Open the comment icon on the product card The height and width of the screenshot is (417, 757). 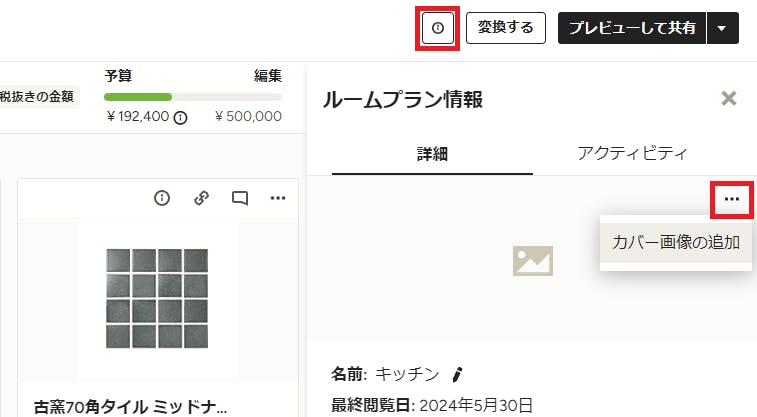(x=240, y=198)
